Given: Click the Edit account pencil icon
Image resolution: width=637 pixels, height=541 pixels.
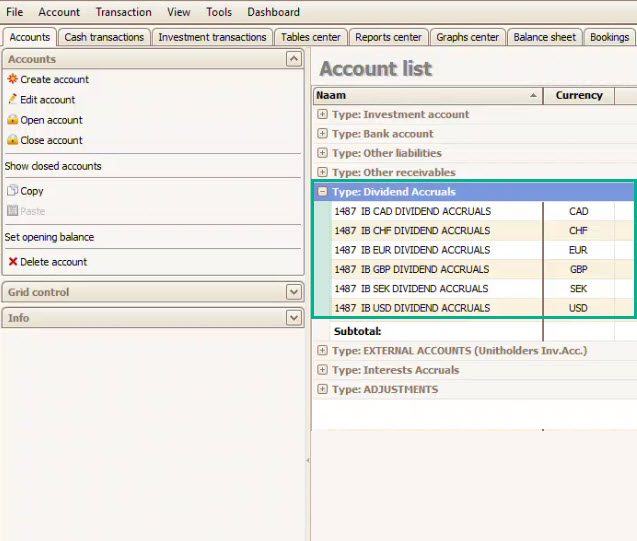Looking at the screenshot, I should click(x=12, y=100).
